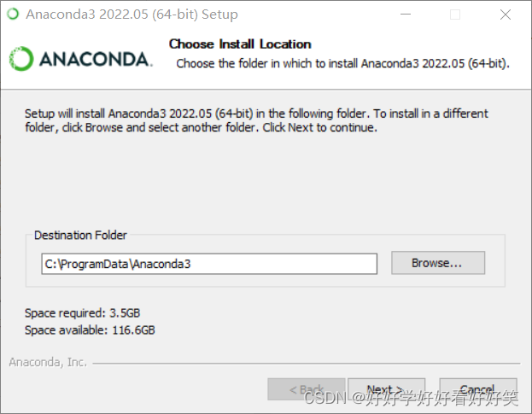The image size is (532, 414).
Task: Click the Space available: 116.6GB text
Action: 90,329
